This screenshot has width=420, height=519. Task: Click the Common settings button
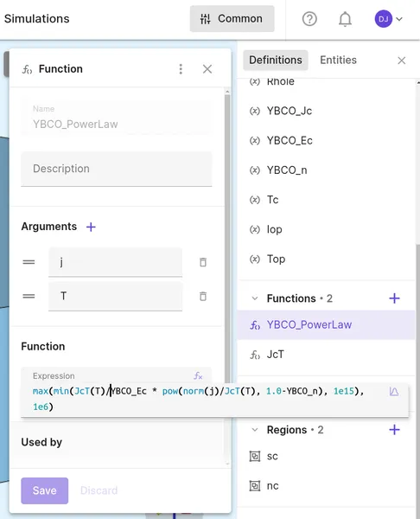tap(232, 19)
